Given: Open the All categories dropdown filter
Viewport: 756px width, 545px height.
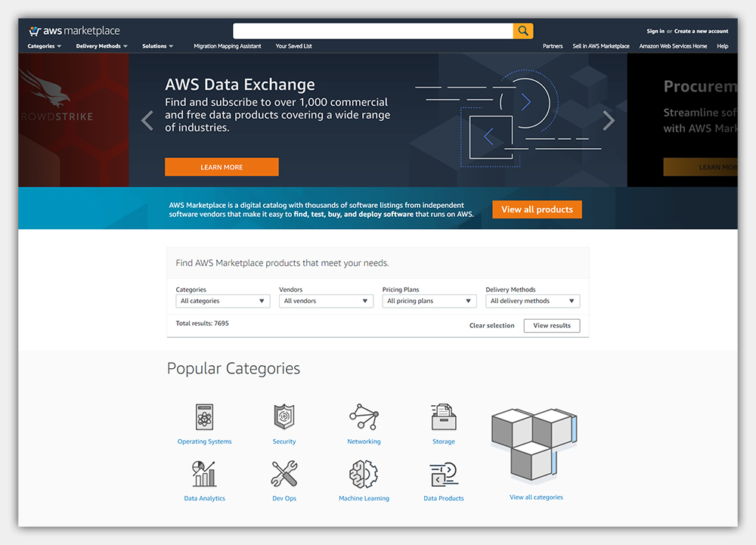Looking at the screenshot, I should point(223,301).
